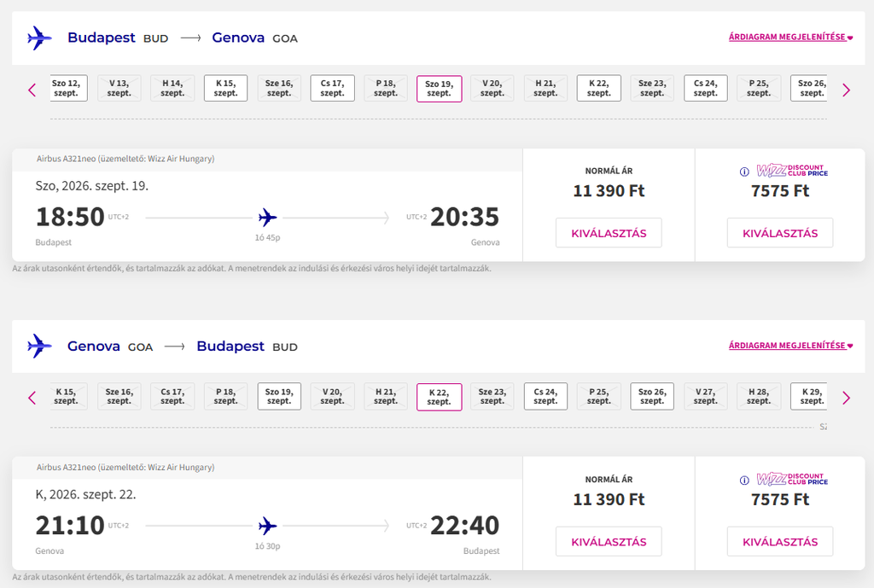Choose return Discount Club price Kiválasztás
Viewport: 874px width, 588px height.
(780, 541)
